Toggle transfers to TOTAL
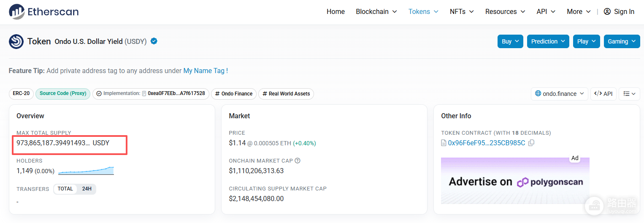644x223 pixels. pos(65,189)
